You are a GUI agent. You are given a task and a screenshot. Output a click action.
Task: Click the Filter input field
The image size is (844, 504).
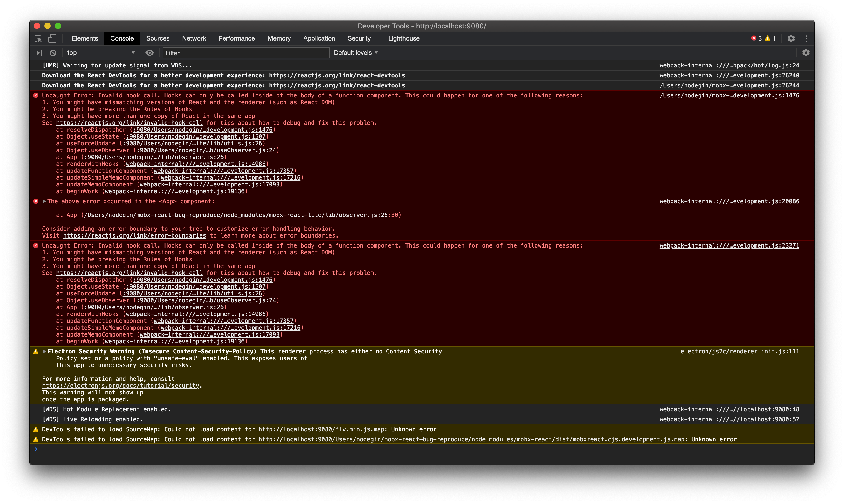pyautogui.click(x=246, y=53)
